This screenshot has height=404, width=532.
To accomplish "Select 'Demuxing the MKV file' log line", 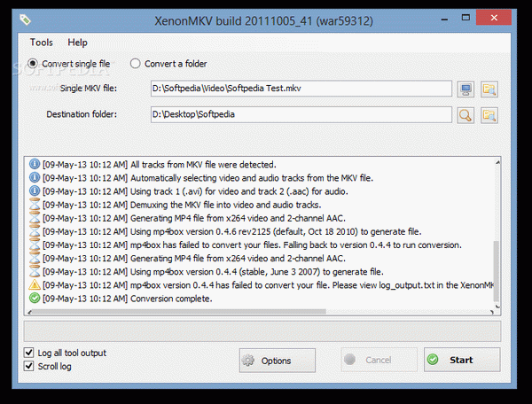I will (182, 205).
